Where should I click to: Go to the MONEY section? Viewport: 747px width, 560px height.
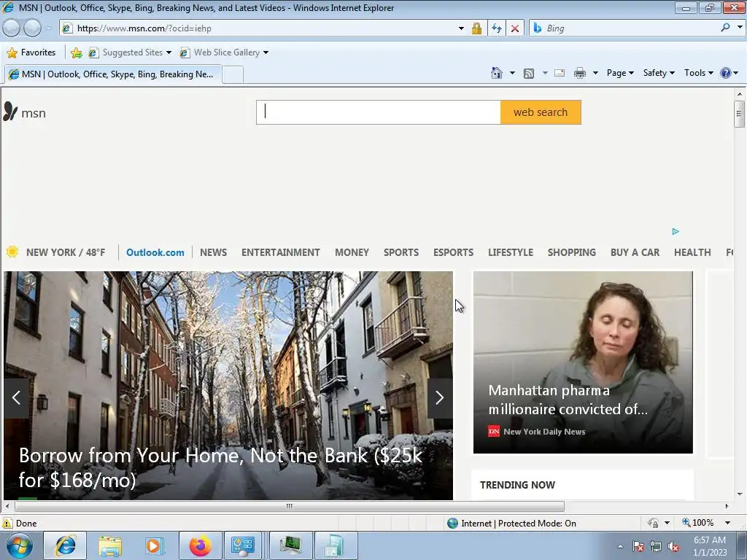pos(352,252)
